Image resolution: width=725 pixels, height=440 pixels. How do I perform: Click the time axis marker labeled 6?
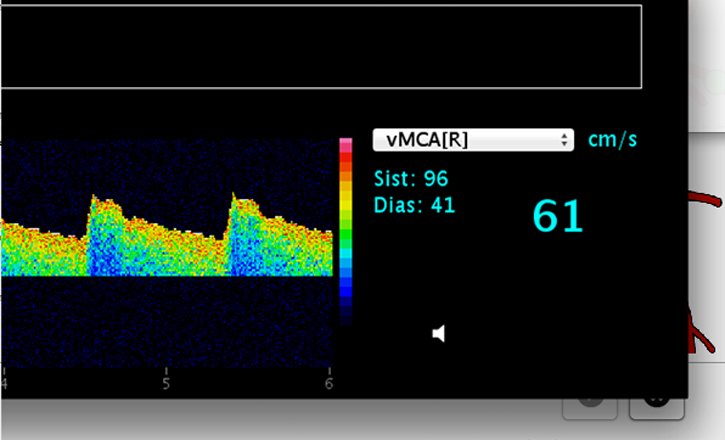329,384
